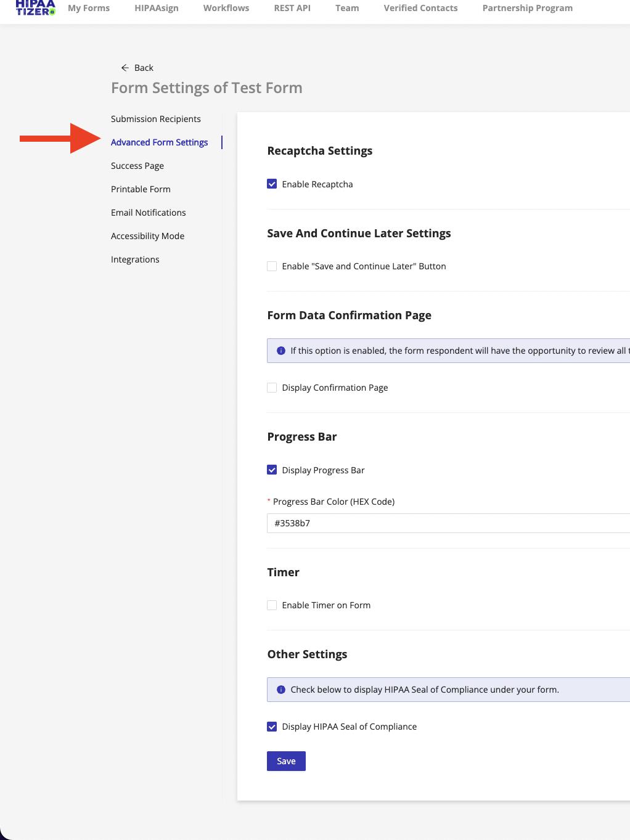Click the HIPAAtizer logo
Image resolution: width=630 pixels, height=840 pixels.
(35, 9)
